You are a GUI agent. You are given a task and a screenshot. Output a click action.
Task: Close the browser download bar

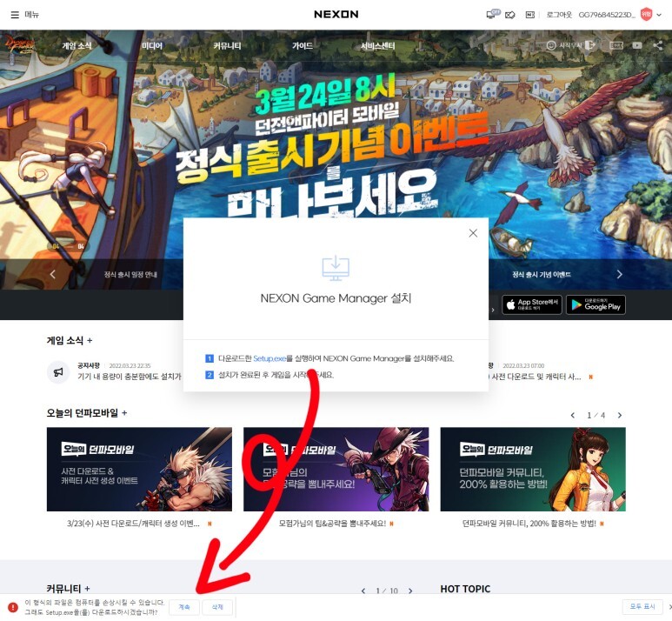pos(670,607)
